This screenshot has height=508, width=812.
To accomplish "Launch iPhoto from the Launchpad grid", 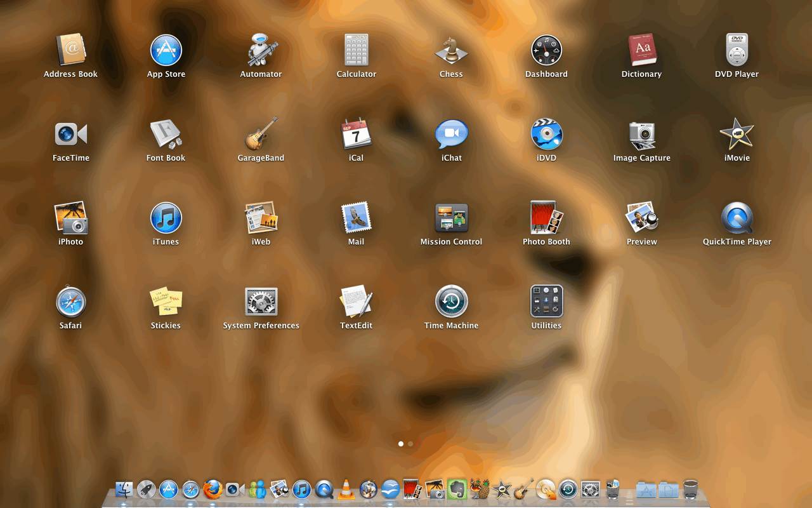I will (70, 218).
